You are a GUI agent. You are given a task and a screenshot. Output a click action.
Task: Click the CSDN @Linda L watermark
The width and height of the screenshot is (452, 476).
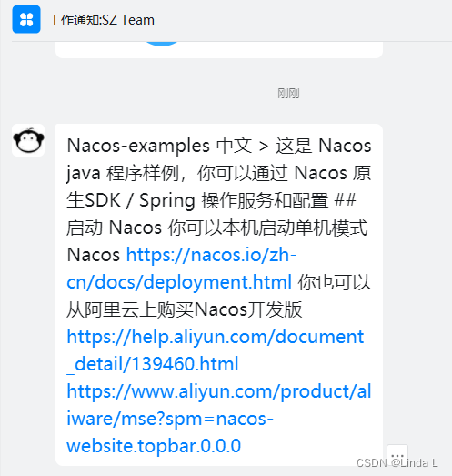click(397, 463)
